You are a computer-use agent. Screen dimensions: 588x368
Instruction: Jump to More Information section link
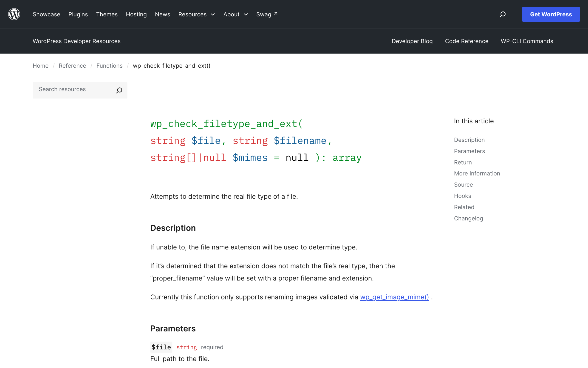coord(477,173)
